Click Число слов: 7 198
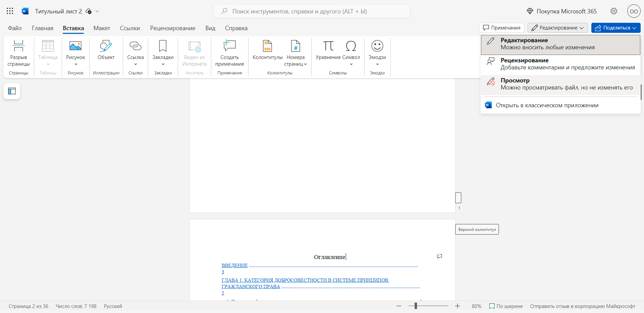Image resolution: width=644 pixels, height=313 pixels. click(76, 306)
